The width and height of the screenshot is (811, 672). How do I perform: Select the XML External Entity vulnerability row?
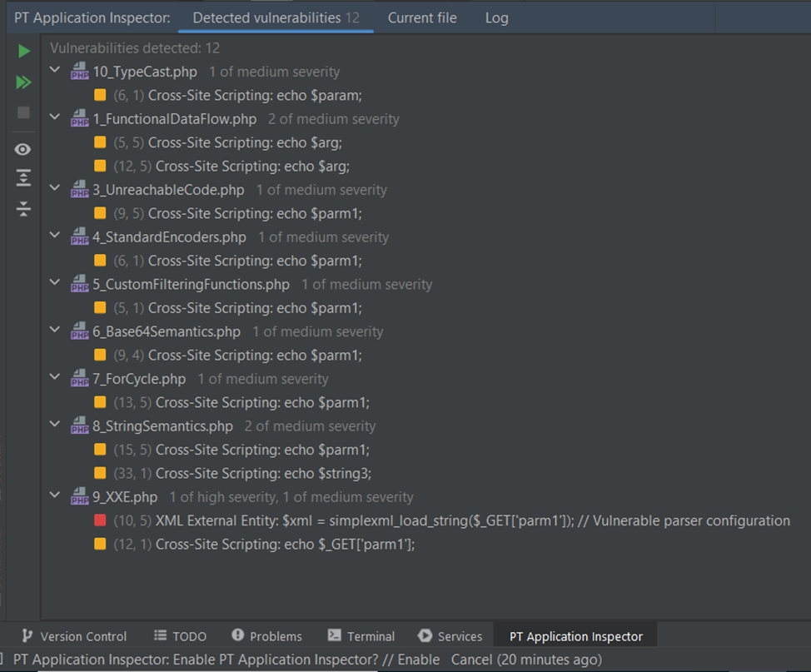[x=442, y=520]
